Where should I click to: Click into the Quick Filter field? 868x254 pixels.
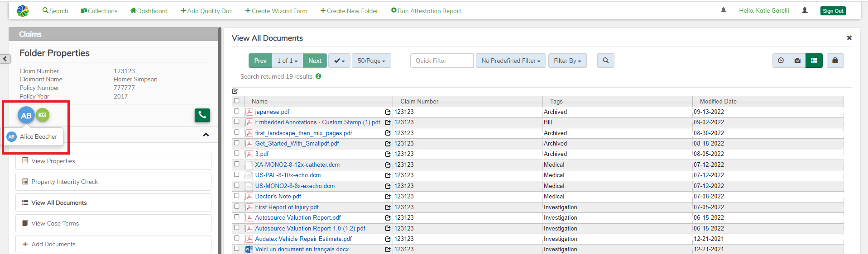point(441,61)
